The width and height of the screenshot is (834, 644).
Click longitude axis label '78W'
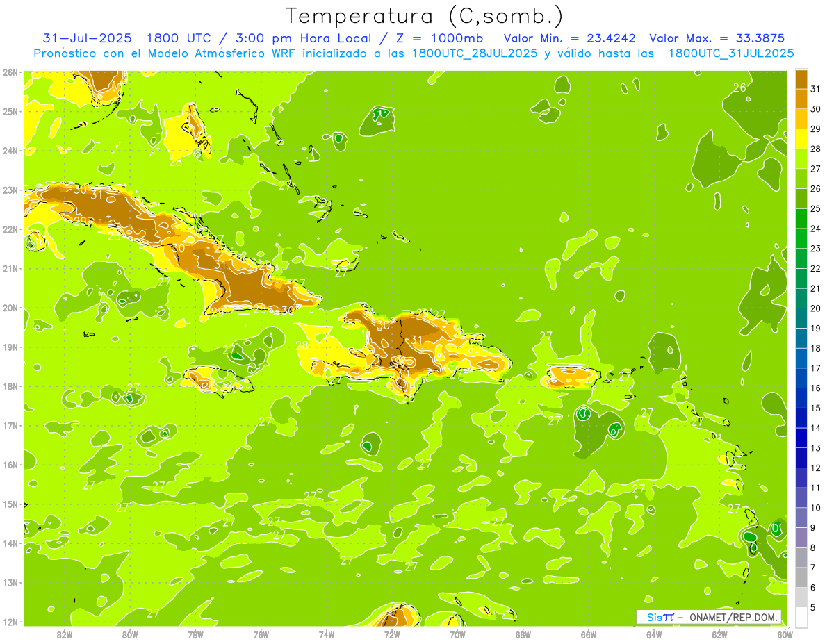[x=195, y=634]
